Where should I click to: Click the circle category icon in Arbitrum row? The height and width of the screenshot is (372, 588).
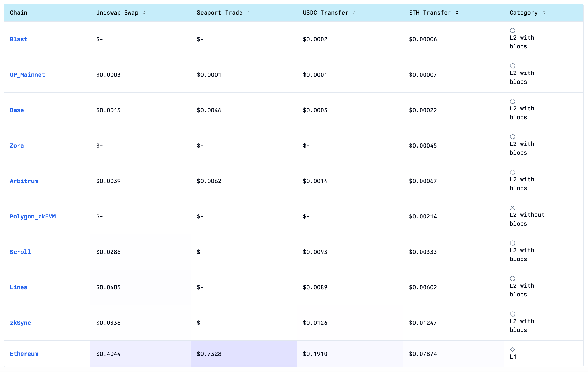(x=512, y=172)
